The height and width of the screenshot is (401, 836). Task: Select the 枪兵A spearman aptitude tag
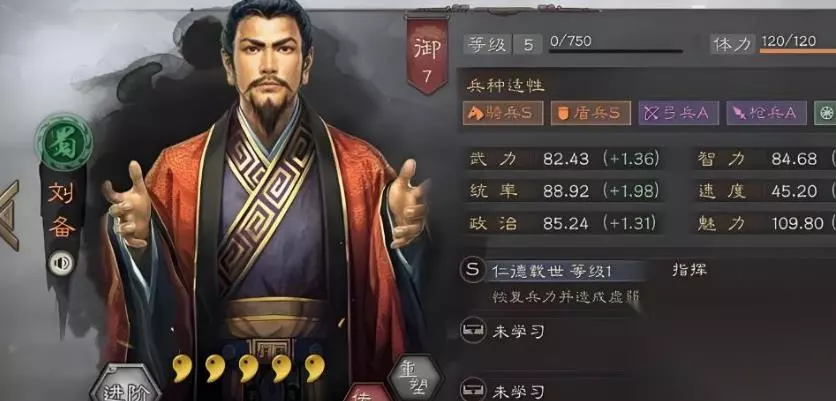[x=766, y=113]
